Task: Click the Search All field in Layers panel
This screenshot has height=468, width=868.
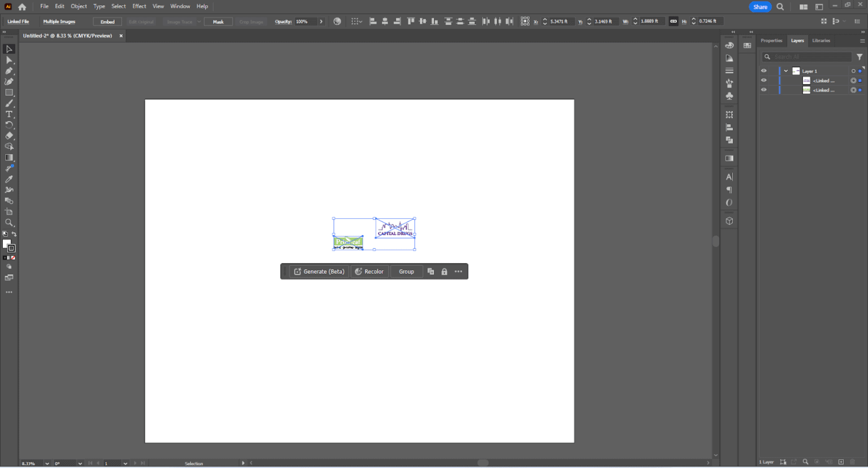Action: (806, 57)
